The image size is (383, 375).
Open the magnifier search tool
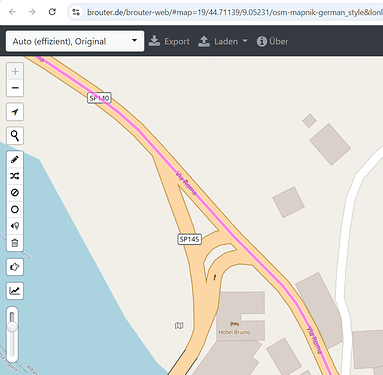15,136
